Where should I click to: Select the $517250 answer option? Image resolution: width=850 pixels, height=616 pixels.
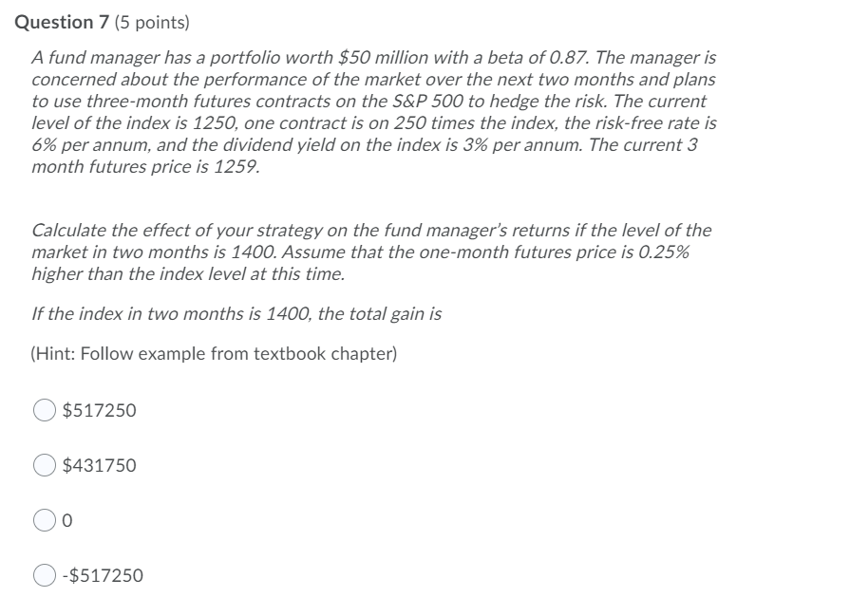click(x=44, y=410)
